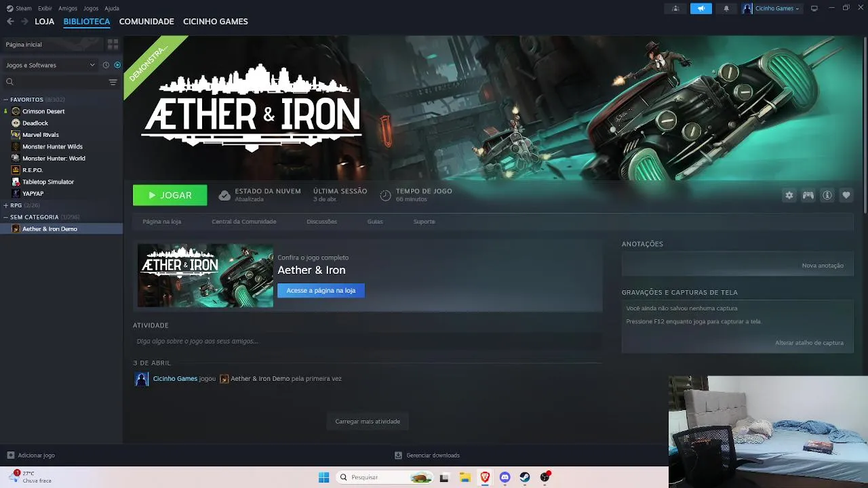Click Alterar atalho de captura

point(809,343)
